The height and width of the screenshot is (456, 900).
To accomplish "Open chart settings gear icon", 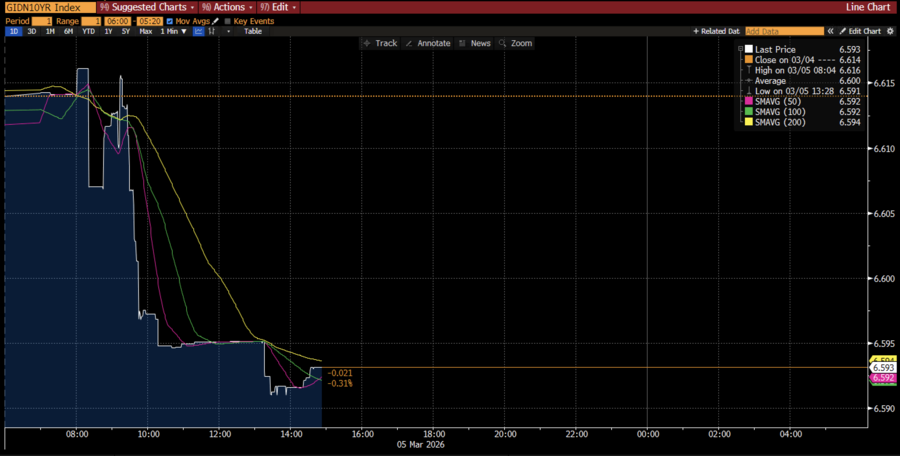I will pyautogui.click(x=891, y=31).
